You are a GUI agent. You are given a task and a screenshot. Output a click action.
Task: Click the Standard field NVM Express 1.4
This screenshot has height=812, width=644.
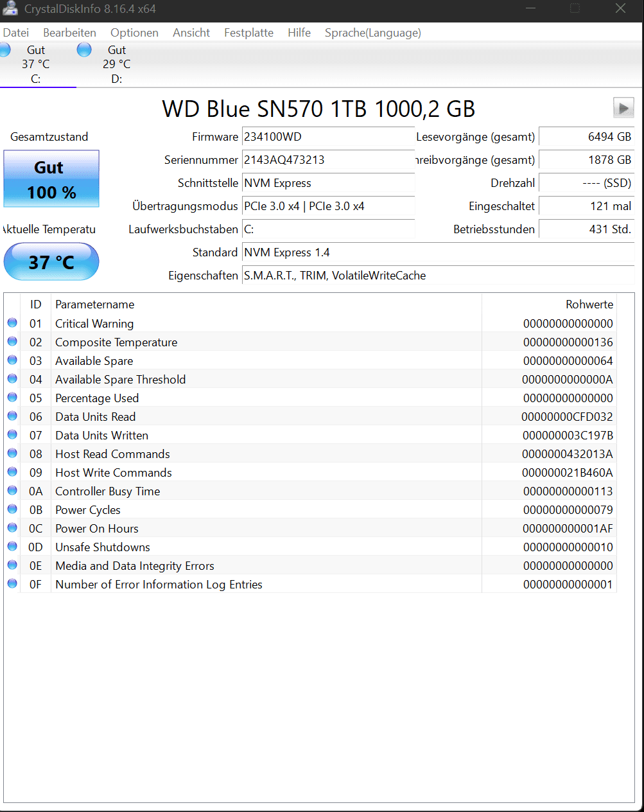(x=438, y=252)
